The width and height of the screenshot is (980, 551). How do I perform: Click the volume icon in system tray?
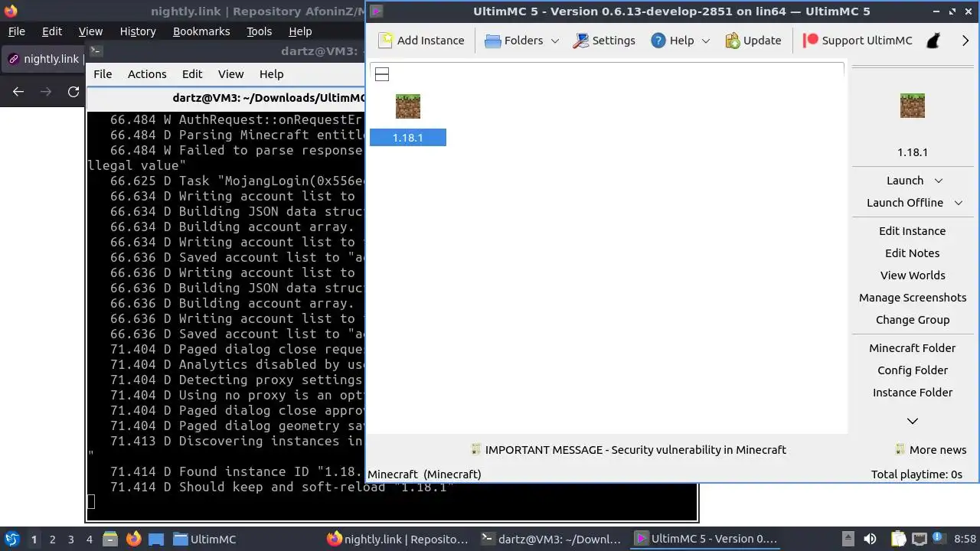click(870, 540)
